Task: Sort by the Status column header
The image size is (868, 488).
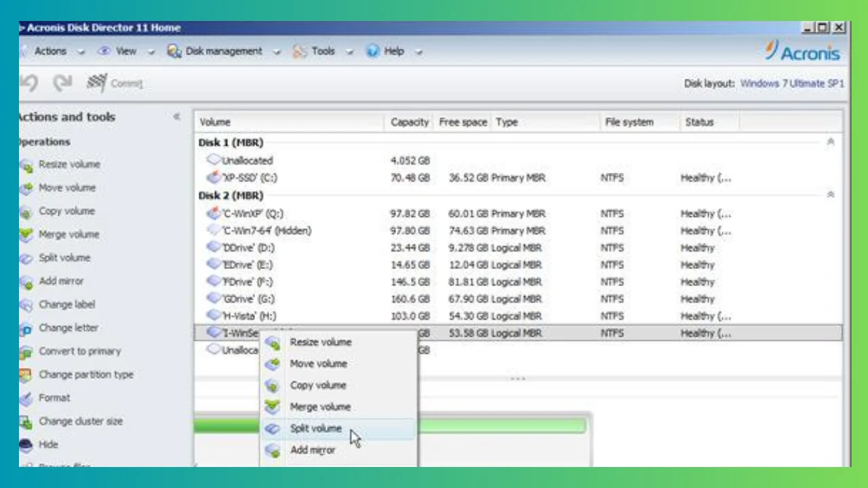Action: pos(709,123)
